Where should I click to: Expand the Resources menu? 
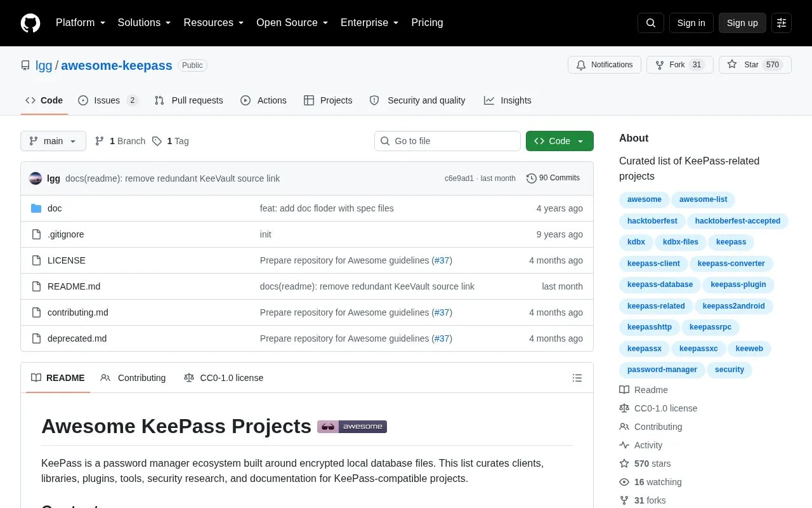pyautogui.click(x=214, y=23)
